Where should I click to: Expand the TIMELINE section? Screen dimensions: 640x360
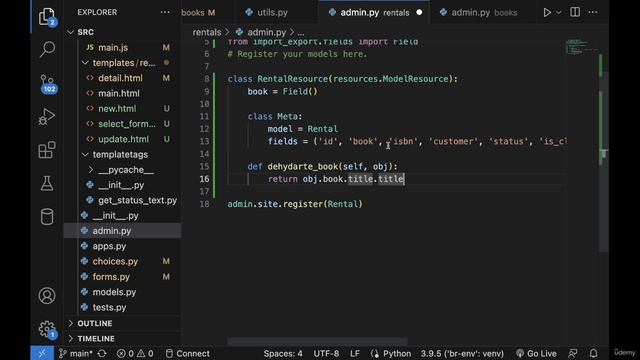[x=96, y=339]
